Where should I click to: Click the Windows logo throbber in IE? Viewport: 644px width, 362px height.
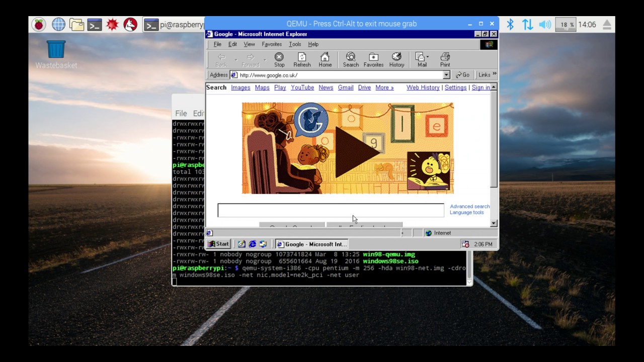[489, 44]
